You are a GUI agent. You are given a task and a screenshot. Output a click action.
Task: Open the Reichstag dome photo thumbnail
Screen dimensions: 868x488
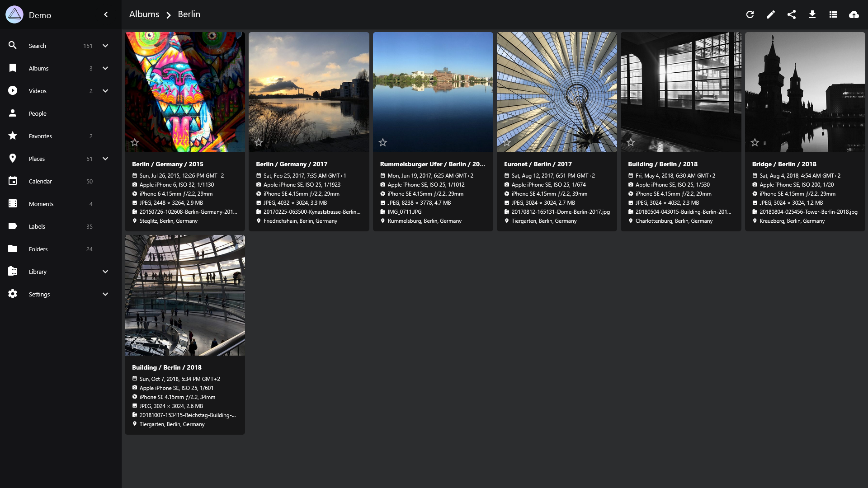coord(185,295)
